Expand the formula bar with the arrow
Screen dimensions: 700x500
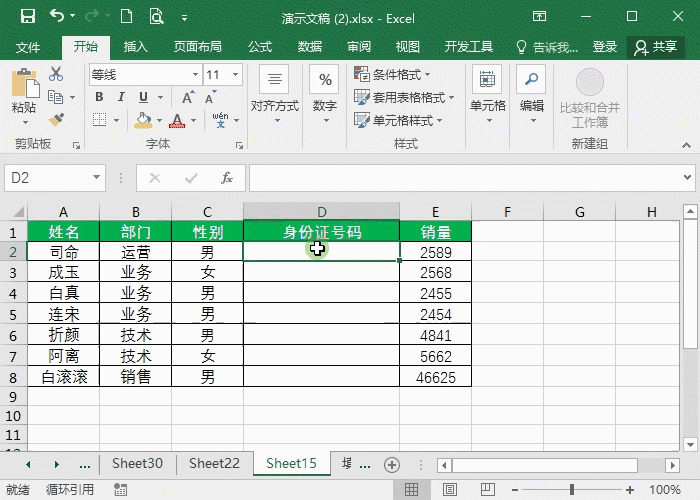pyautogui.click(x=687, y=178)
